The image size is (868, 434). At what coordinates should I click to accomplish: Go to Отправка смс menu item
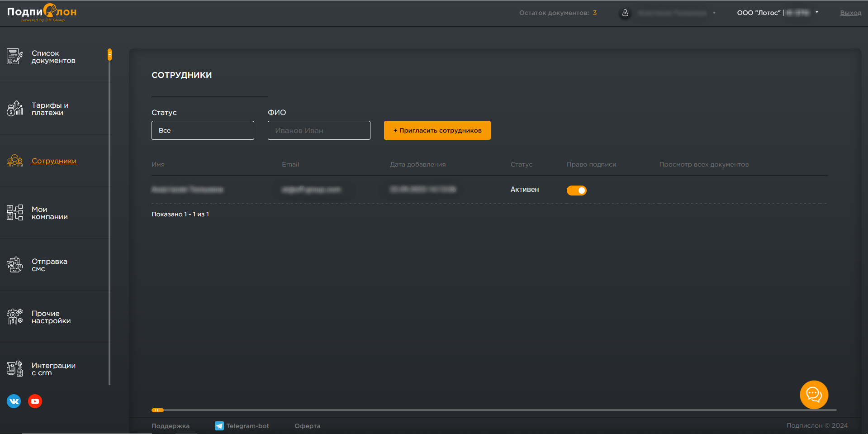(49, 265)
